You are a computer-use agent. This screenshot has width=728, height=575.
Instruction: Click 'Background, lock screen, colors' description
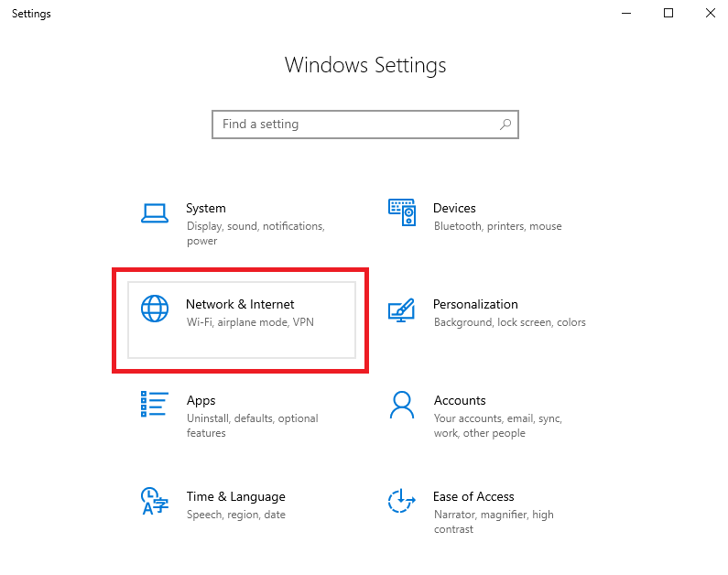510,322
